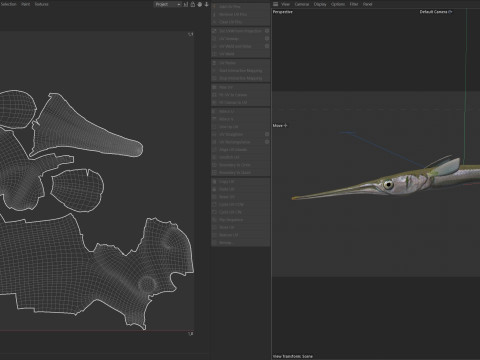The width and height of the screenshot is (480, 360).
Task: Click the Move tool indicator text
Action: click(277, 126)
